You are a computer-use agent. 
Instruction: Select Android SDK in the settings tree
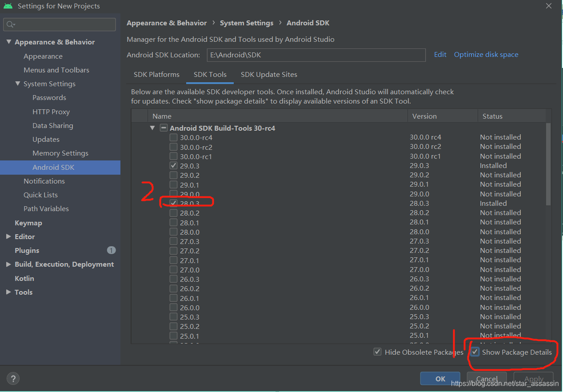point(60,167)
